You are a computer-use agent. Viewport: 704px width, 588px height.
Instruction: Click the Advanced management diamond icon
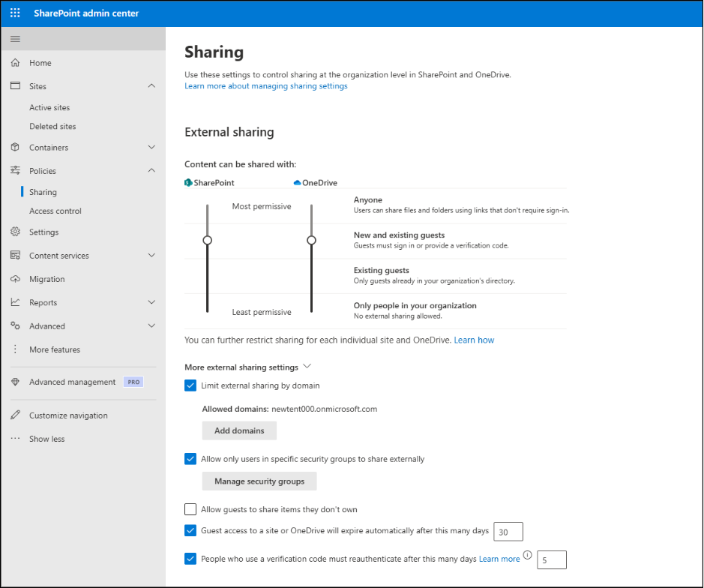pos(15,382)
